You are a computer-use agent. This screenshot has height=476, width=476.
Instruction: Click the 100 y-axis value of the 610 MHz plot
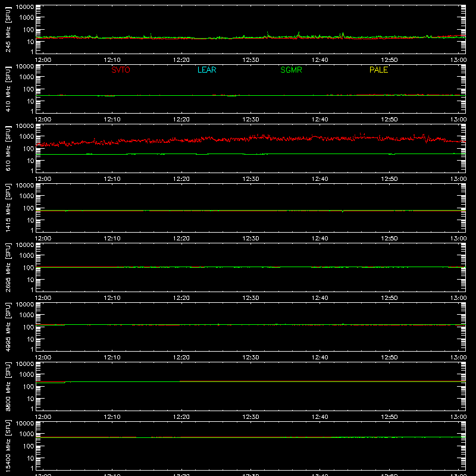pyautogui.click(x=29, y=149)
